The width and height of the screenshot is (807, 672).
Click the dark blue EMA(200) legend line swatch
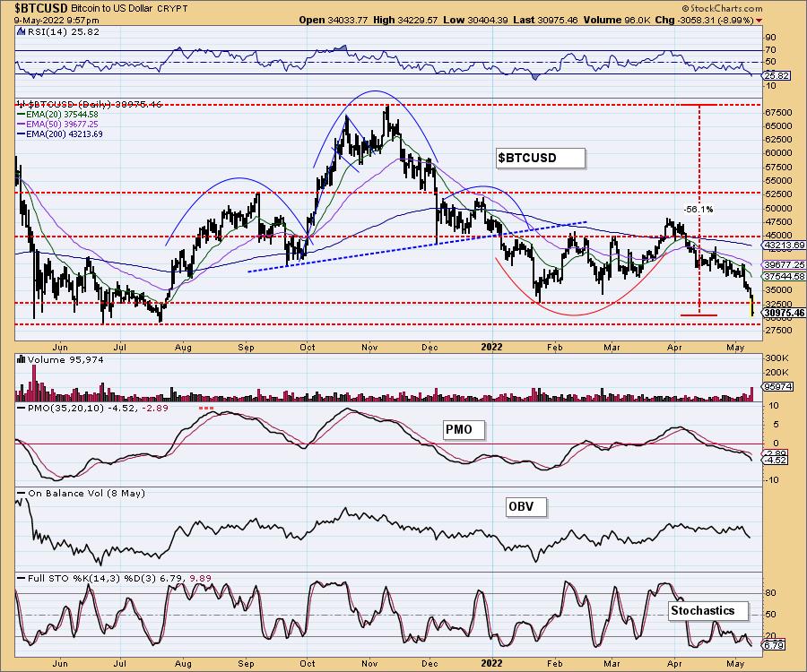[22, 134]
